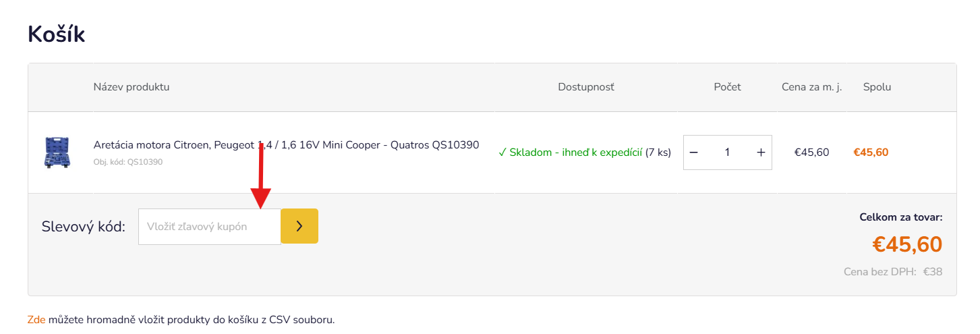Follow the Zde CSV import link
The image size is (980, 334).
point(36,319)
